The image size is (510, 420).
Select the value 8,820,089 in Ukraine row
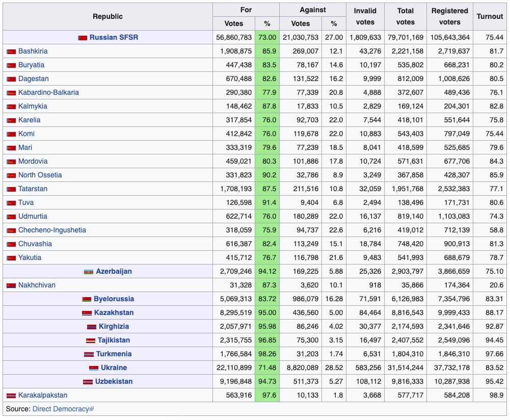point(303,367)
